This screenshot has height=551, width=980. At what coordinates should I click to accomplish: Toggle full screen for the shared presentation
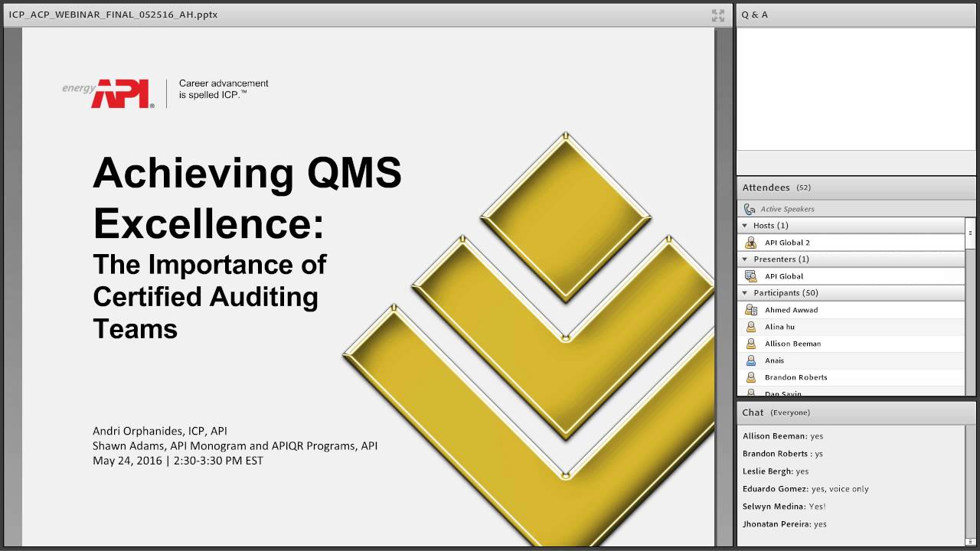point(718,15)
